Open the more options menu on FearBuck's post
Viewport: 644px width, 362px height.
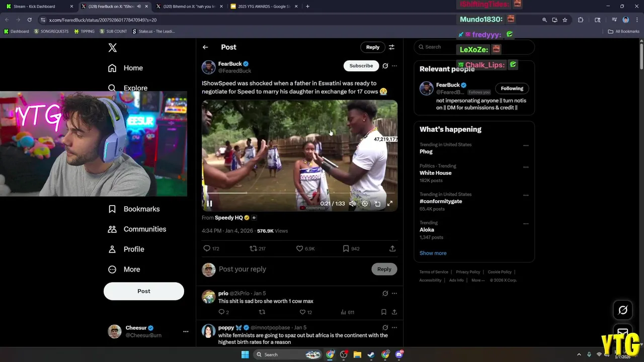tap(394, 66)
